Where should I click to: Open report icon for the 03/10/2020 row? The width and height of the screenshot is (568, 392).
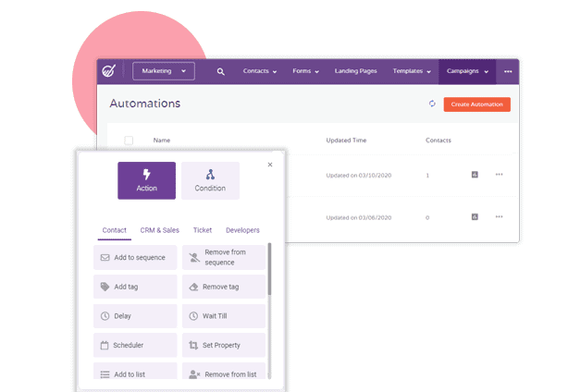coord(475,175)
